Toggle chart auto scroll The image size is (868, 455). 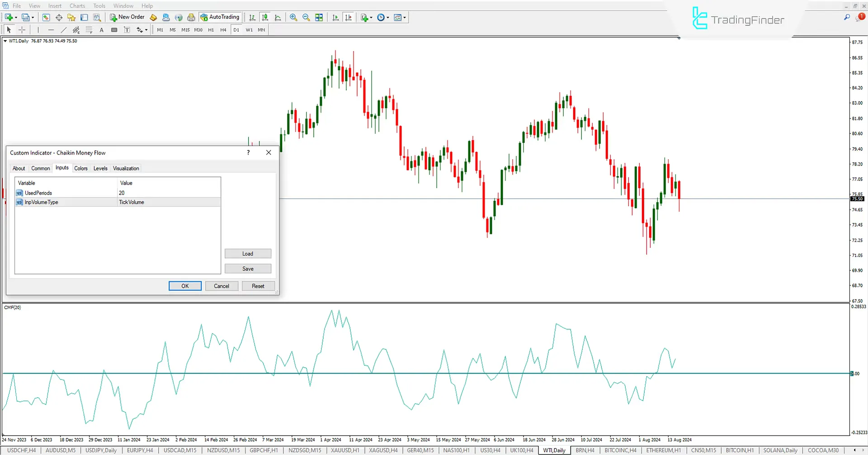335,17
